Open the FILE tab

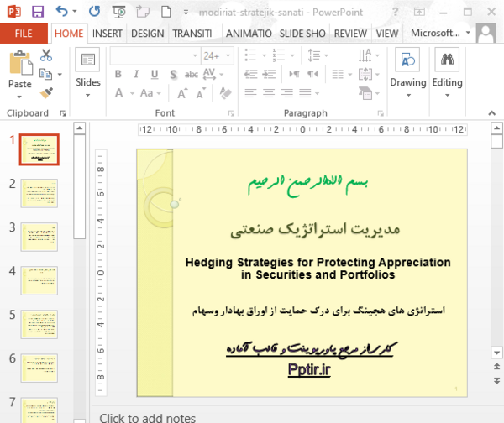point(24,33)
